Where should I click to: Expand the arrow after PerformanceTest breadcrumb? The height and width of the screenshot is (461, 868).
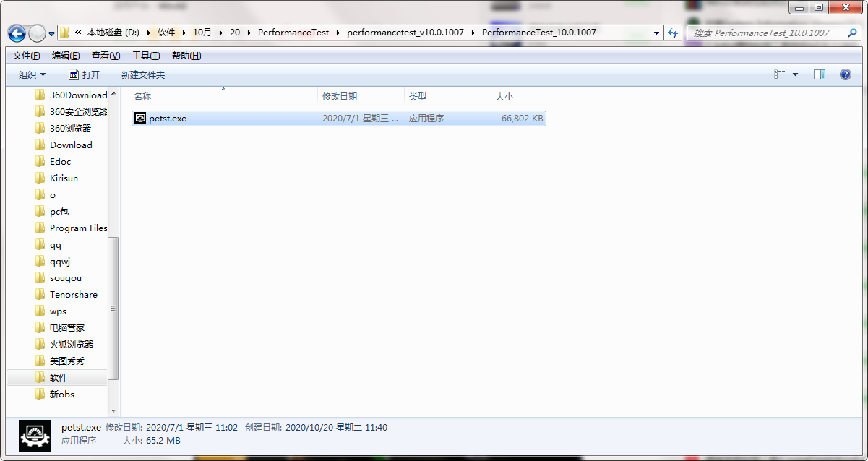338,33
